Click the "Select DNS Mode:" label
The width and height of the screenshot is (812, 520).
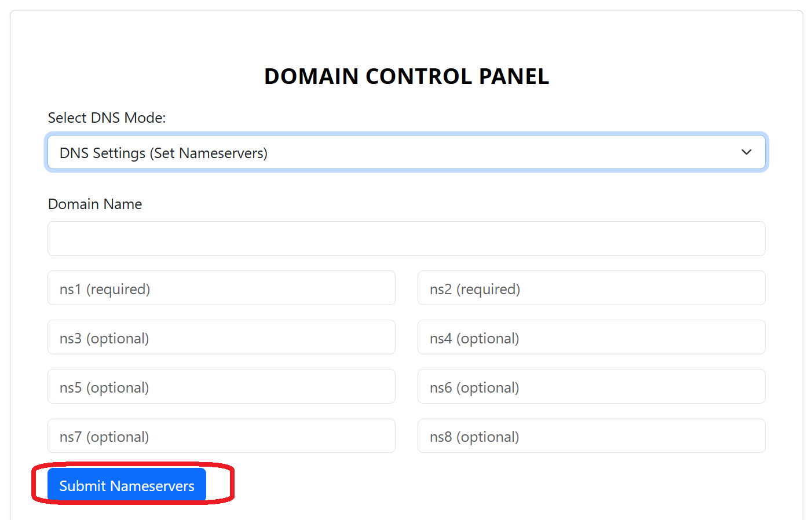(107, 118)
